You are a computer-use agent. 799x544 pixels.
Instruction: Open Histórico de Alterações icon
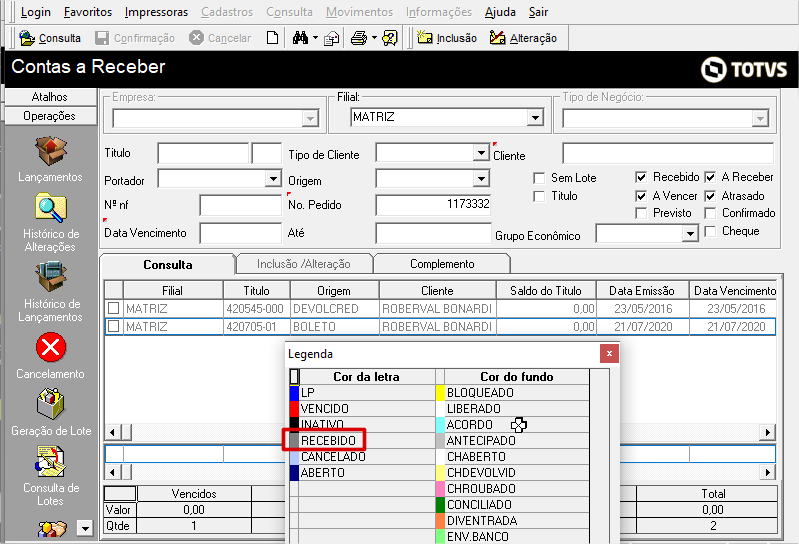tap(50, 208)
